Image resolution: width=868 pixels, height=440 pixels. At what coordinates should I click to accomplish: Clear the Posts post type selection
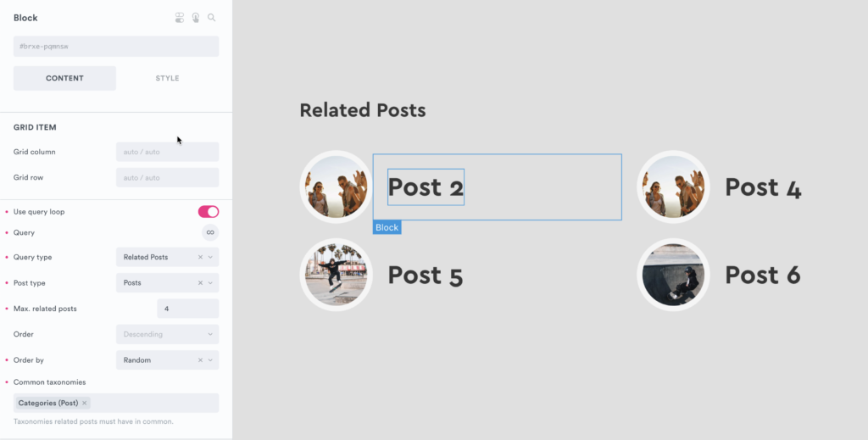coord(201,282)
